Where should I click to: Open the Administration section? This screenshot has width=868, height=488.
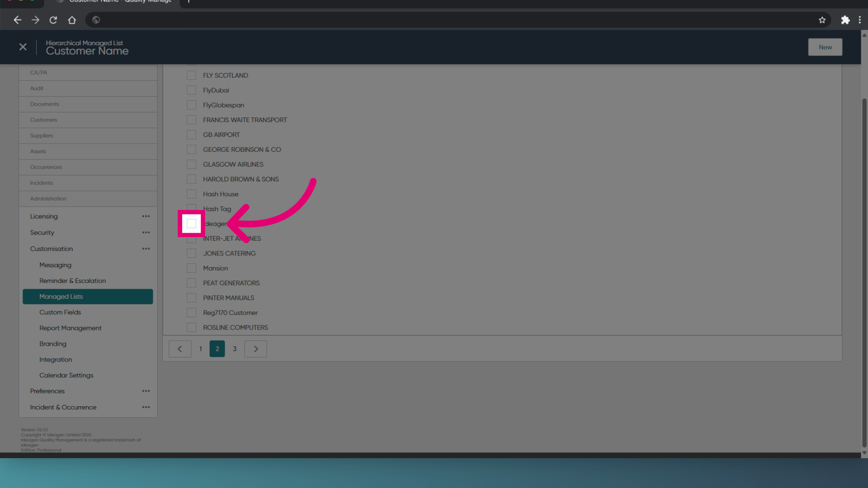[x=88, y=199]
